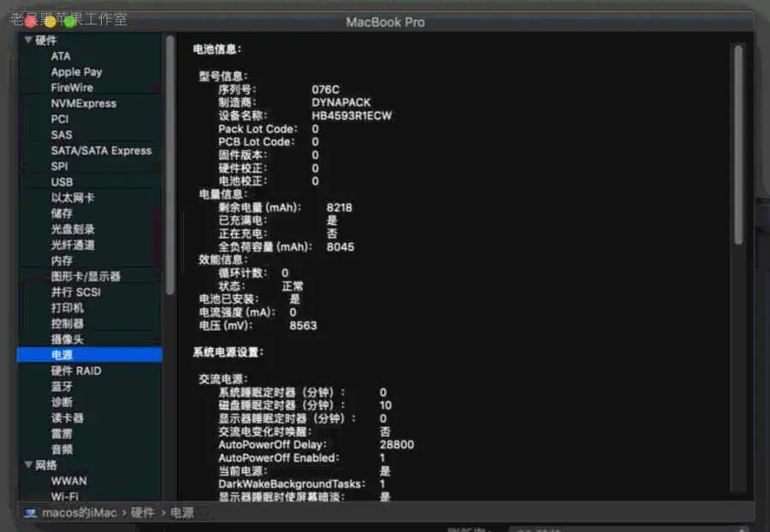
Task: Select the highlighted 电源 entry
Action: tap(89, 355)
